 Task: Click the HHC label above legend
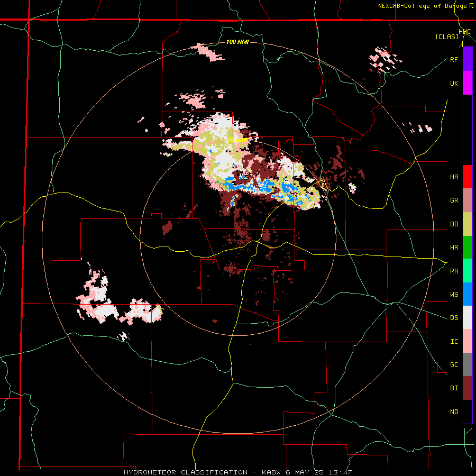click(x=465, y=32)
